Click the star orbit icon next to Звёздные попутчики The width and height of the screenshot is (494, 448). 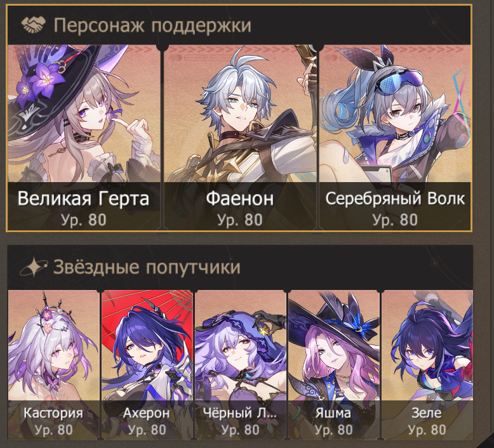pos(34,267)
